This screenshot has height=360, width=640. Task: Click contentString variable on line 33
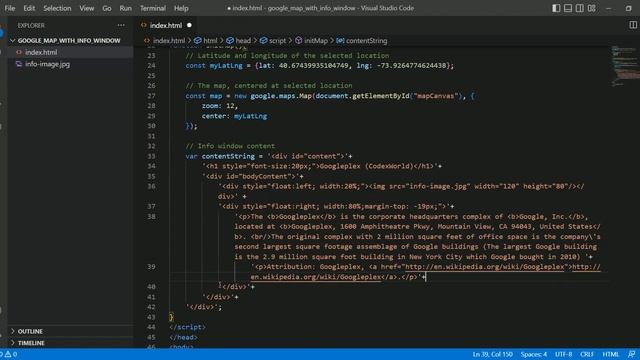click(228, 156)
